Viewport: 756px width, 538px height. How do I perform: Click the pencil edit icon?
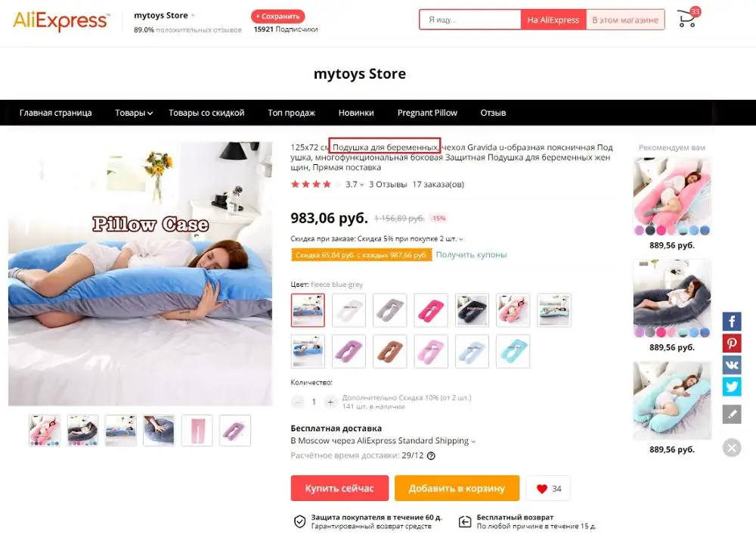(731, 415)
